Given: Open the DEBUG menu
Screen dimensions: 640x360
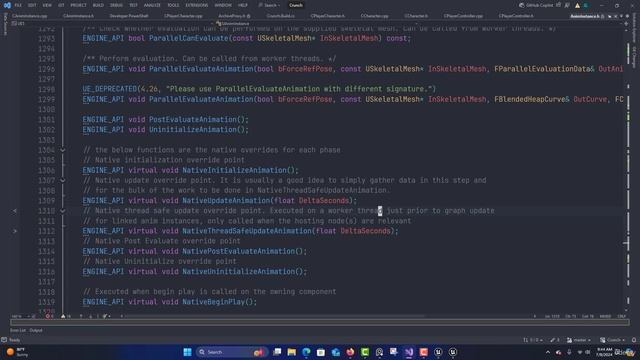Looking at the screenshot, I should 116,5.
